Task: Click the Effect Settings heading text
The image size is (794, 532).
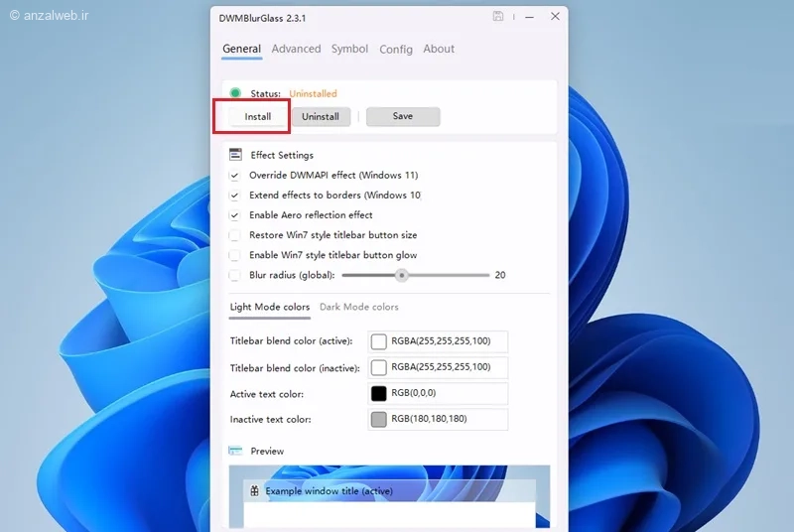Action: [282, 156]
